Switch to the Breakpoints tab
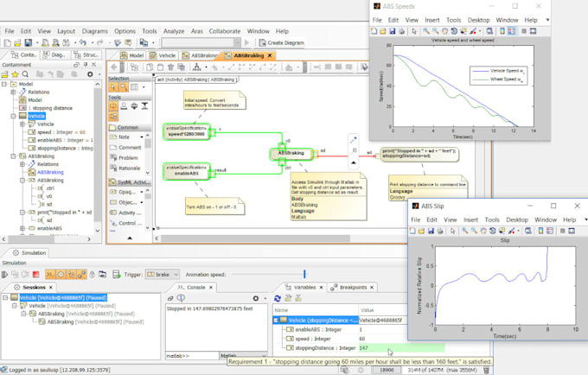Screen dimensions: 588x375 click(353, 288)
